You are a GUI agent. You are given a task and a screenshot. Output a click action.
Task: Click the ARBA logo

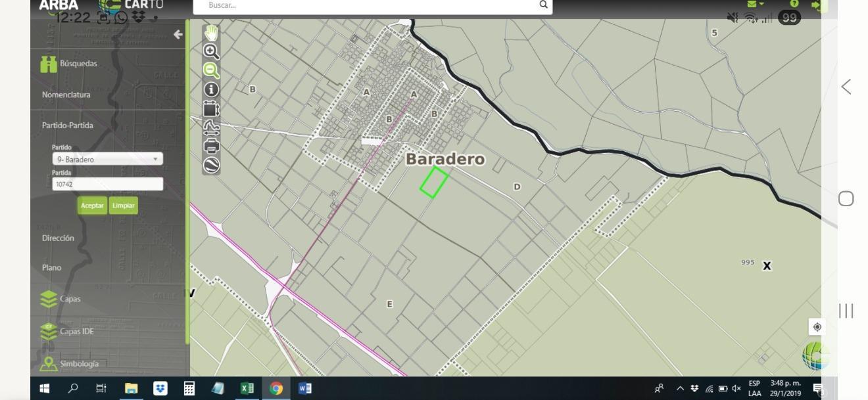(59, 5)
